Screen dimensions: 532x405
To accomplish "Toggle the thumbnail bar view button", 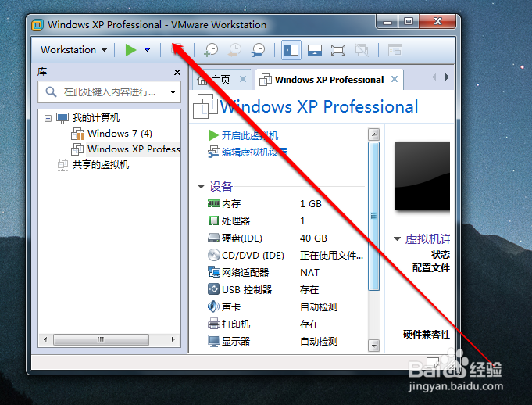I will (315, 50).
